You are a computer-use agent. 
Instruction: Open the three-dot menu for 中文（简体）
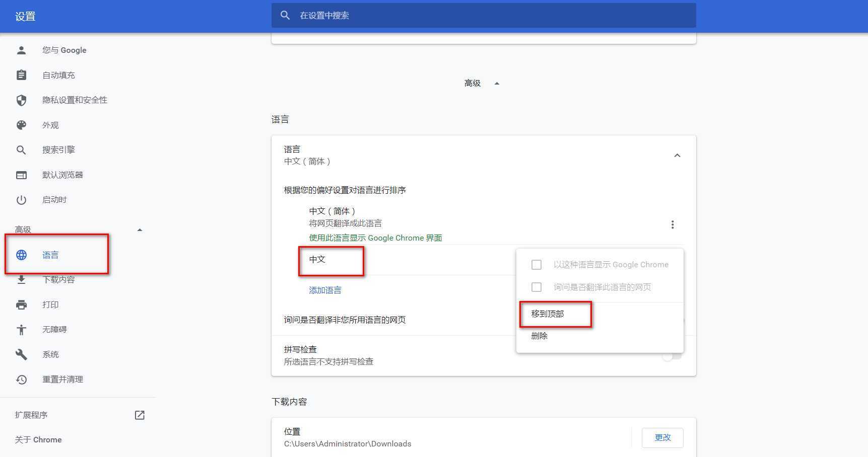[672, 224]
